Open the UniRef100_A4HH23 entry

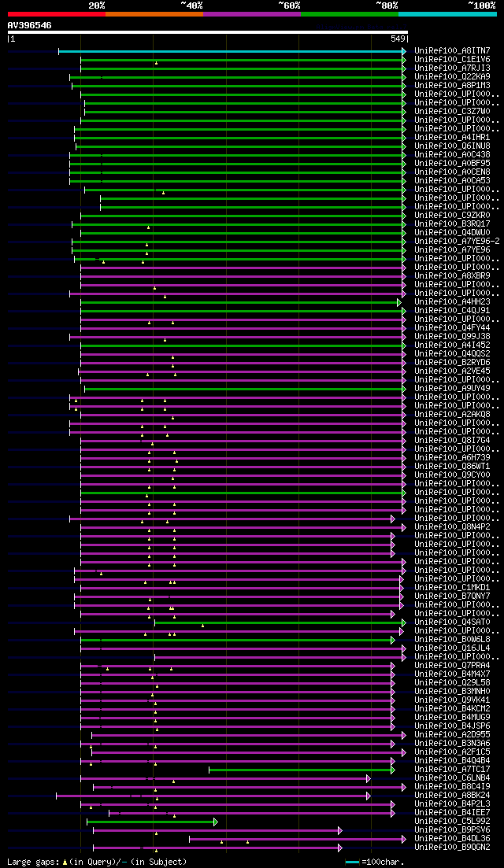452,301
